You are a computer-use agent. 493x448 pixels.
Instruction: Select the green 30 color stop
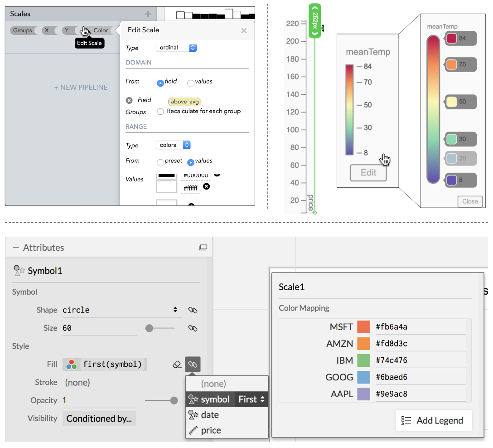(461, 139)
